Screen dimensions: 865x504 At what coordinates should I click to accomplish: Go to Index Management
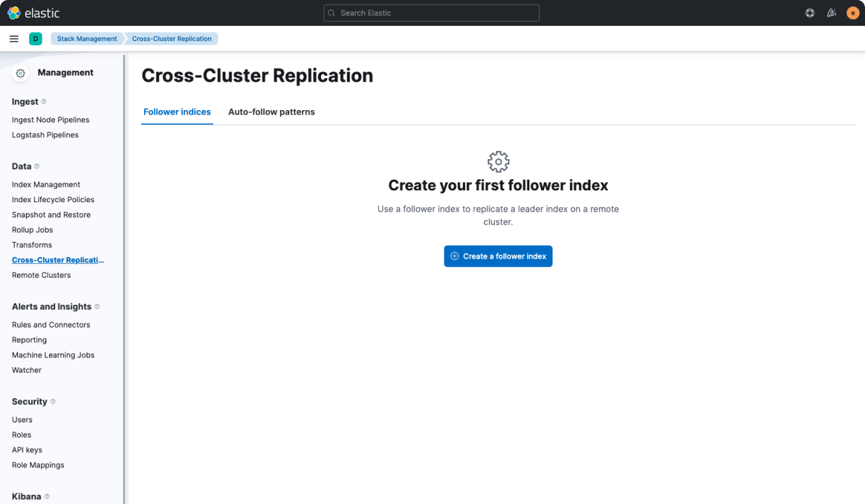pos(46,184)
